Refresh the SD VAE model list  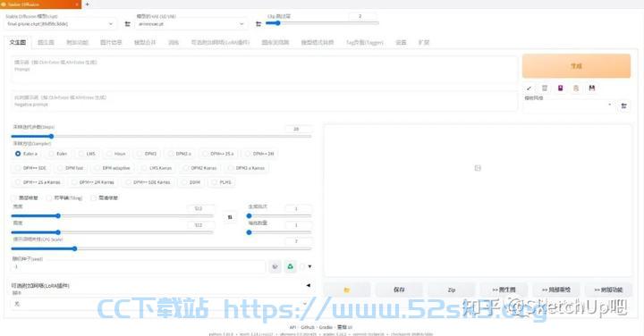coord(258,24)
